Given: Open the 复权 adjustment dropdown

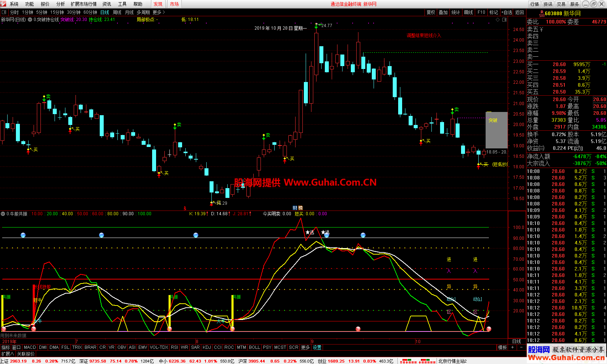Looking at the screenshot, I should [x=431, y=12].
